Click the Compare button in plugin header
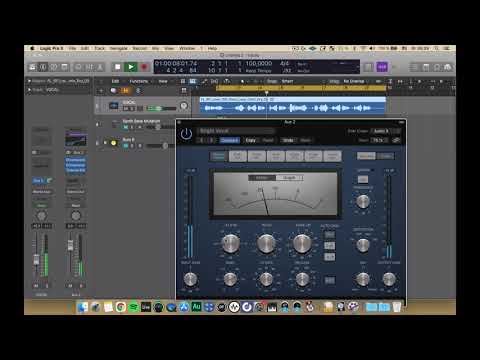 pos(229,140)
